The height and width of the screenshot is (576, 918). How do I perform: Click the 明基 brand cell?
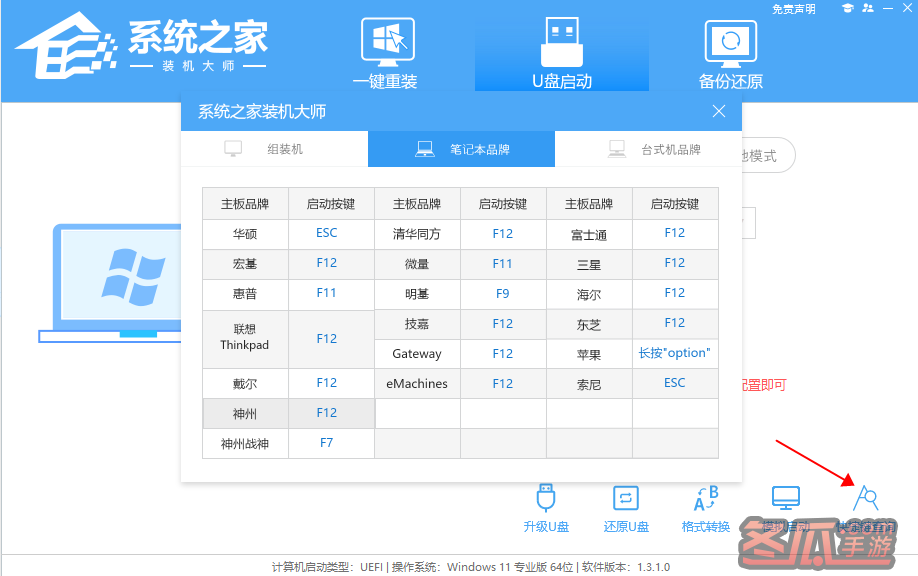pyautogui.click(x=417, y=294)
